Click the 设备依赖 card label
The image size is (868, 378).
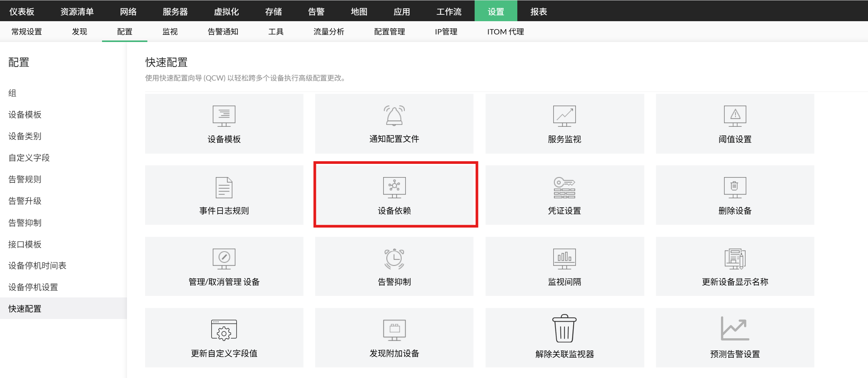pyautogui.click(x=394, y=211)
